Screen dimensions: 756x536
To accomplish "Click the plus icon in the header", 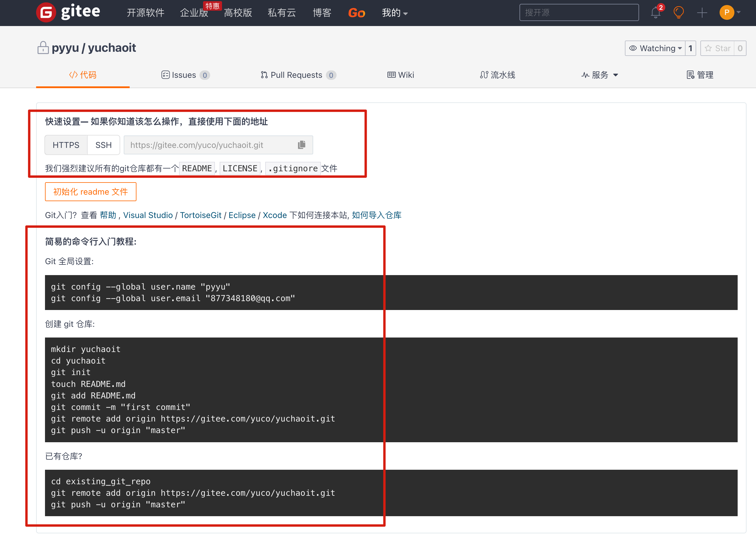I will coord(702,12).
